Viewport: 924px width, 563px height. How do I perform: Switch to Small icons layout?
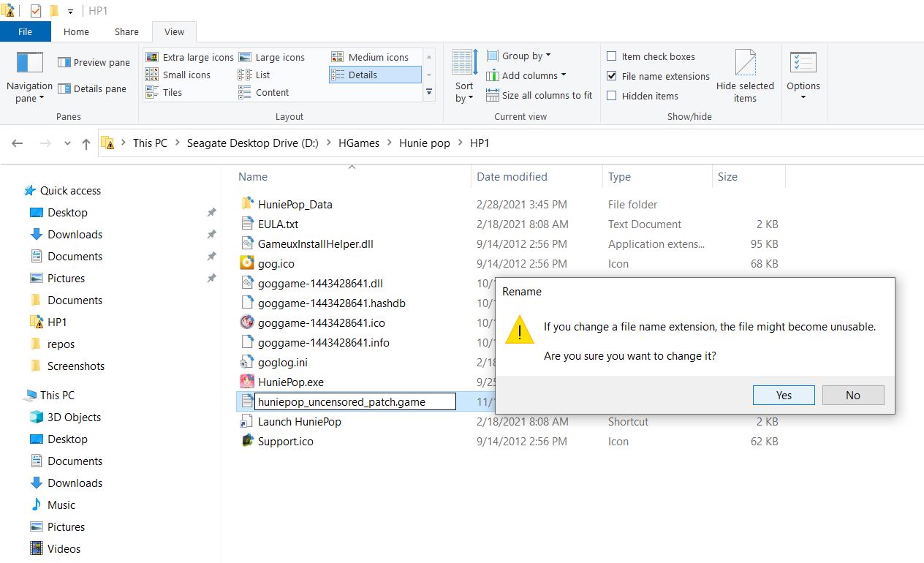[x=178, y=75]
